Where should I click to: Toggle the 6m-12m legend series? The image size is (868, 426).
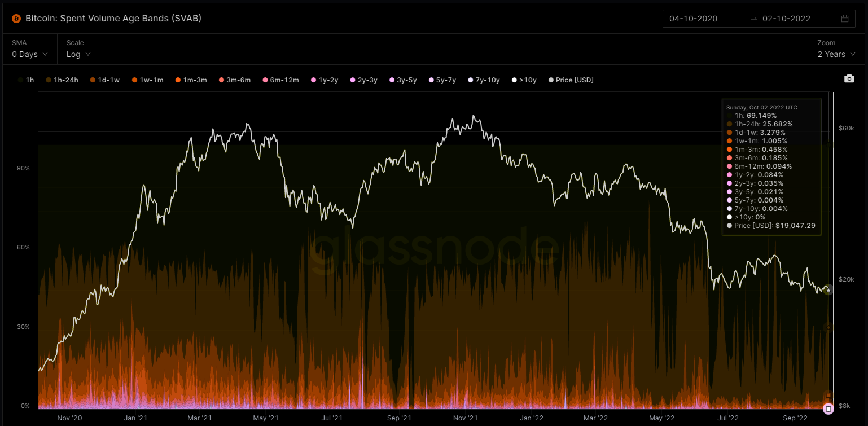(280, 80)
